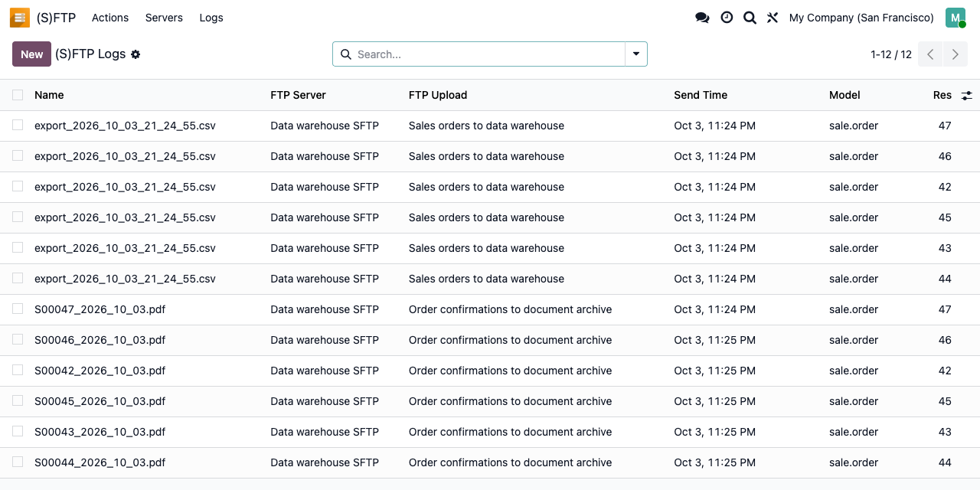Open the My Company (San Francisco) switcher

[861, 18]
